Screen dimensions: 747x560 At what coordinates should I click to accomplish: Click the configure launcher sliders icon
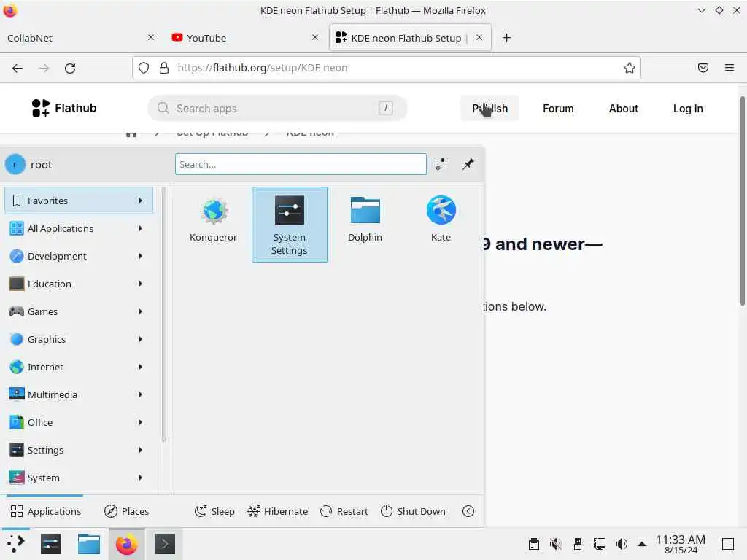(441, 164)
